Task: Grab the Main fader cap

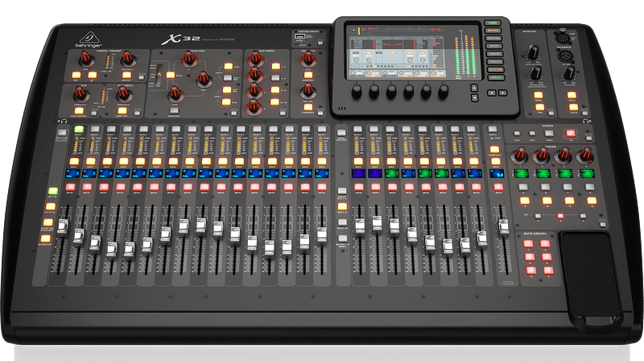Action: coord(503,226)
